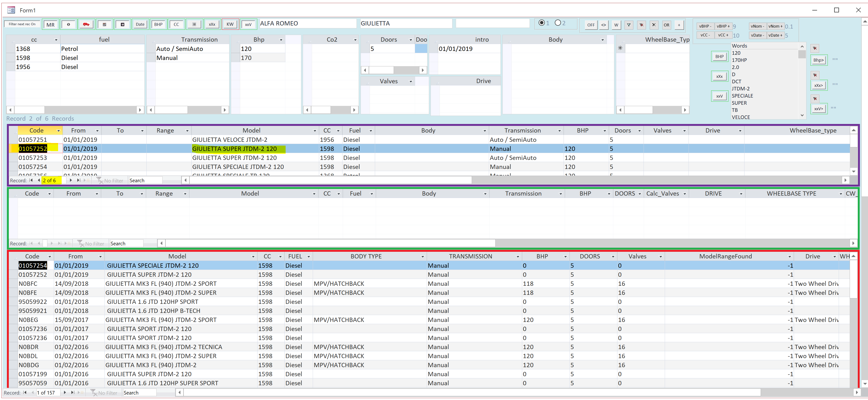
Task: Select radio option 2
Action: click(558, 23)
